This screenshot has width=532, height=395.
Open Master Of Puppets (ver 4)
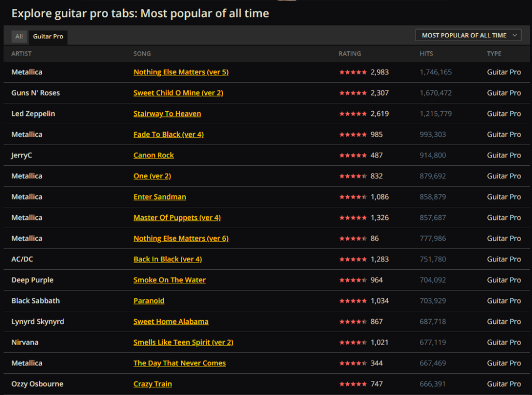177,218
